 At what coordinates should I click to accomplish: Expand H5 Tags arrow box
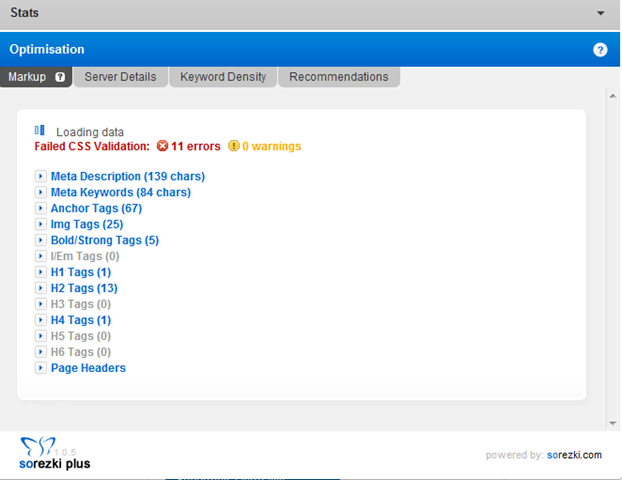40,336
